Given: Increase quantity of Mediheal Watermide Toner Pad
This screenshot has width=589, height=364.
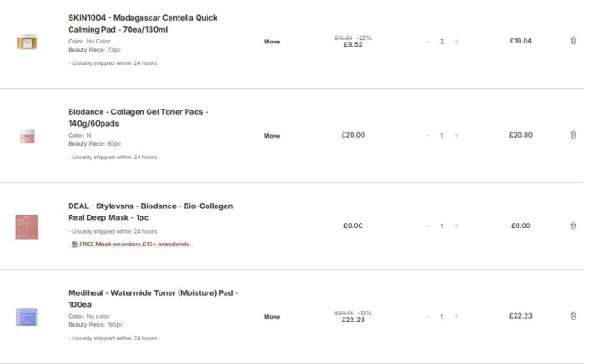Looking at the screenshot, I should pyautogui.click(x=456, y=317).
